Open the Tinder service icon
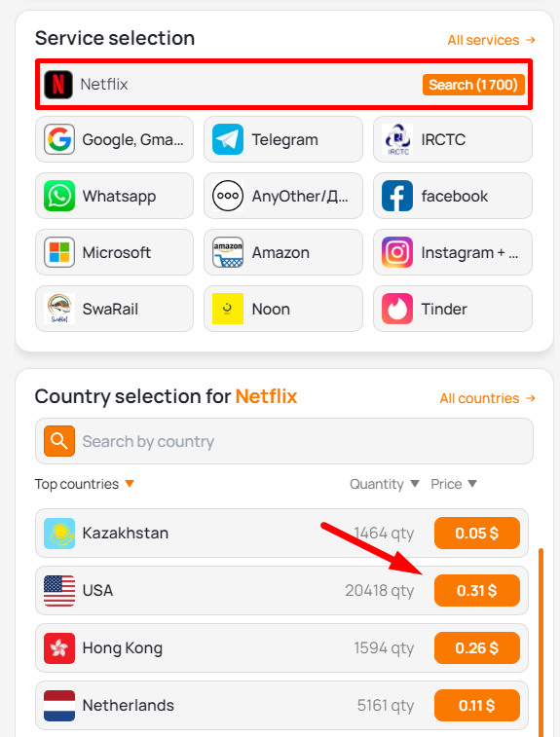Screen dimensions: 560x737 [x=397, y=309]
